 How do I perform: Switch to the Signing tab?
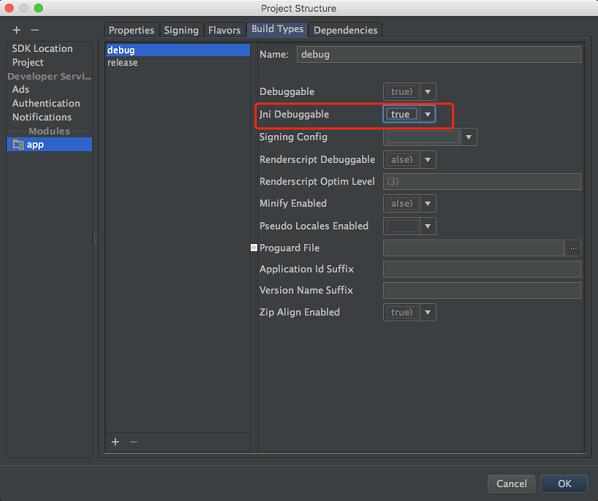click(181, 31)
